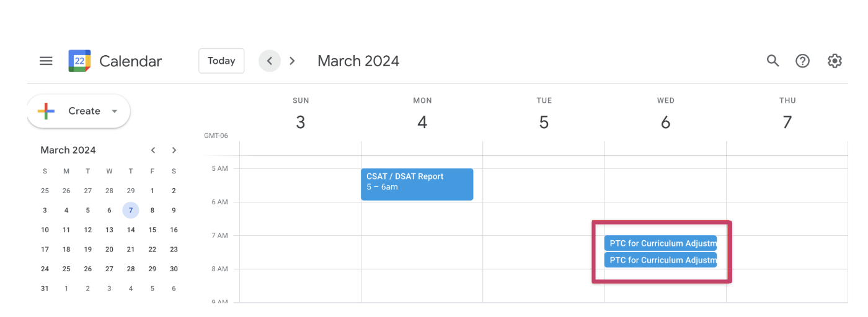Show previous month in mini calendar
Viewport: 868px width, 317px height.
(x=153, y=150)
